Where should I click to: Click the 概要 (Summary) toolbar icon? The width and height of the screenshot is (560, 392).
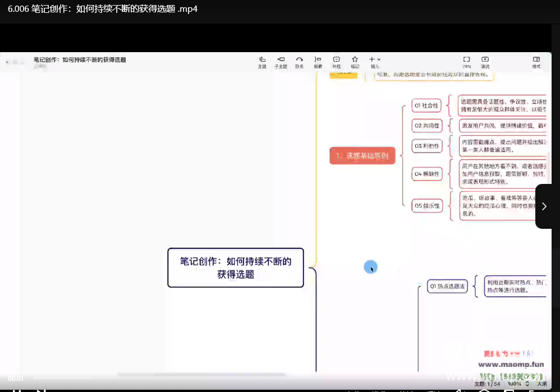(x=318, y=61)
